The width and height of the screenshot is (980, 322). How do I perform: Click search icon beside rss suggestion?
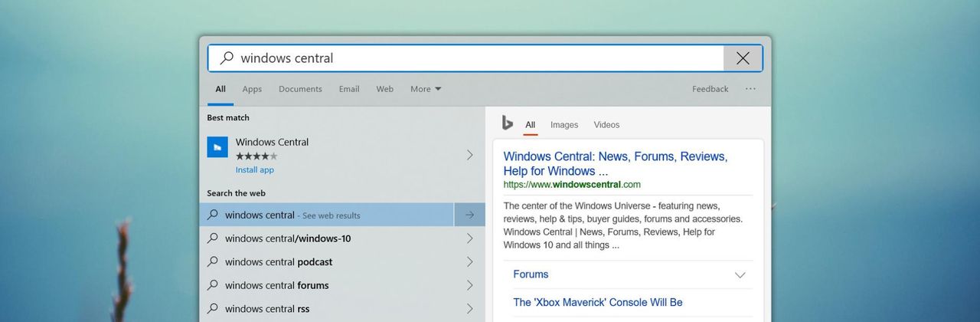click(x=213, y=309)
